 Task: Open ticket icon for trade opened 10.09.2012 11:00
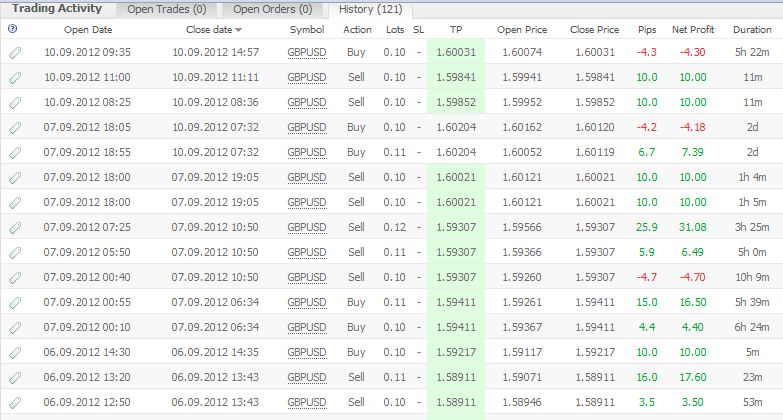15,77
